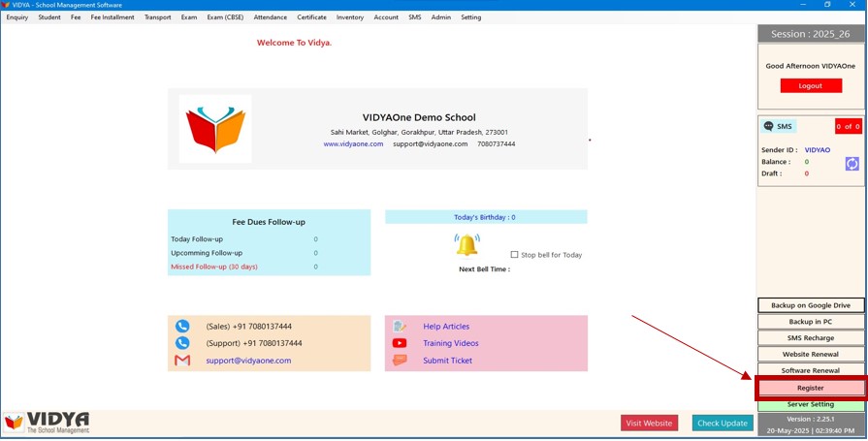The image size is (868, 441).
Task: Open the Inventory menu
Action: (x=350, y=17)
